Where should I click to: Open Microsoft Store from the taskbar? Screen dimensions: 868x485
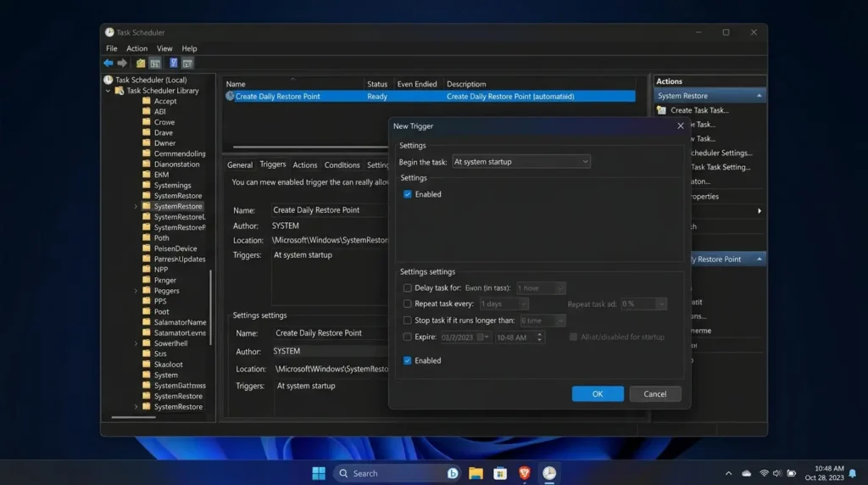[x=500, y=473]
